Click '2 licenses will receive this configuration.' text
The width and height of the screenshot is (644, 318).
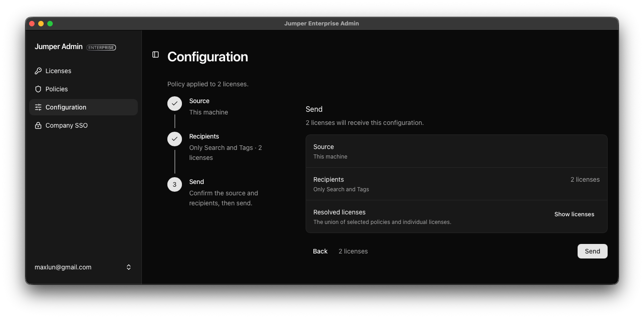[x=364, y=123]
